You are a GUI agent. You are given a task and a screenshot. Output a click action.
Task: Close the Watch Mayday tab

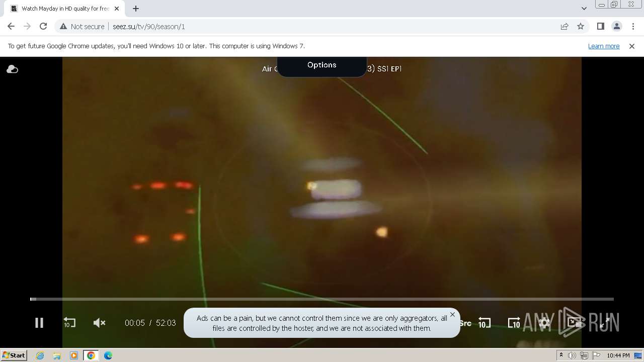(117, 9)
